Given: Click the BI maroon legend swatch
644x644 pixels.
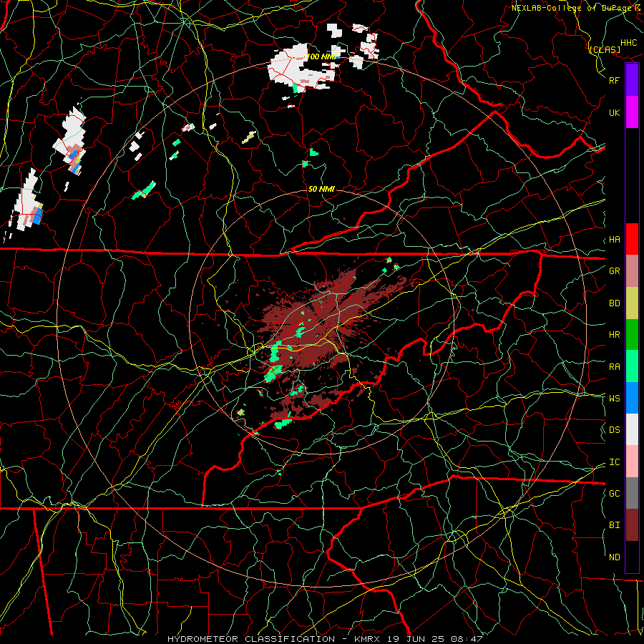Looking at the screenshot, I should point(632,525).
